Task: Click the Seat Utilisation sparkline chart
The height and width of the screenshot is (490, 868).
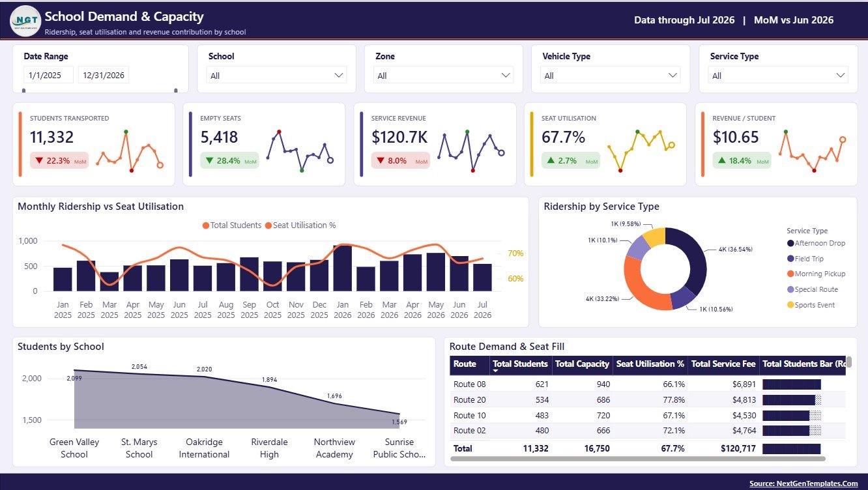Action: (641, 151)
